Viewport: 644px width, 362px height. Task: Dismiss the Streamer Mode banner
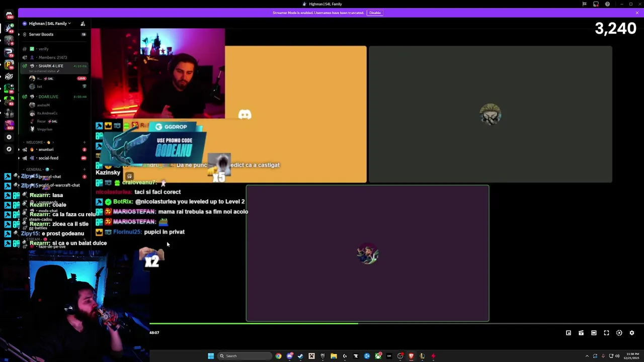pyautogui.click(x=637, y=13)
